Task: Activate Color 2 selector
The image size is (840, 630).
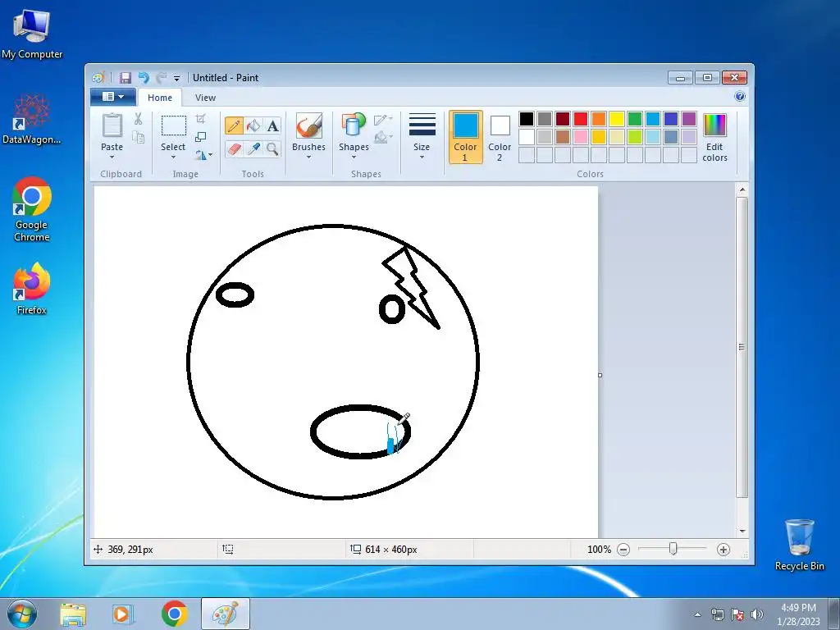Action: (x=500, y=137)
